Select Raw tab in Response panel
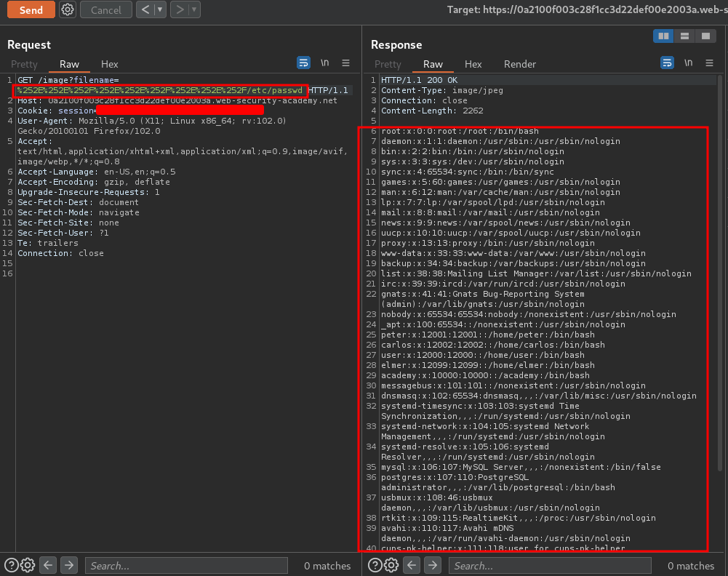The image size is (728, 576). [433, 64]
